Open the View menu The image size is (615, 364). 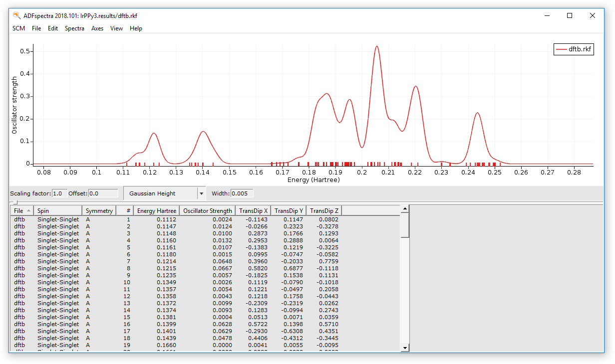117,28
